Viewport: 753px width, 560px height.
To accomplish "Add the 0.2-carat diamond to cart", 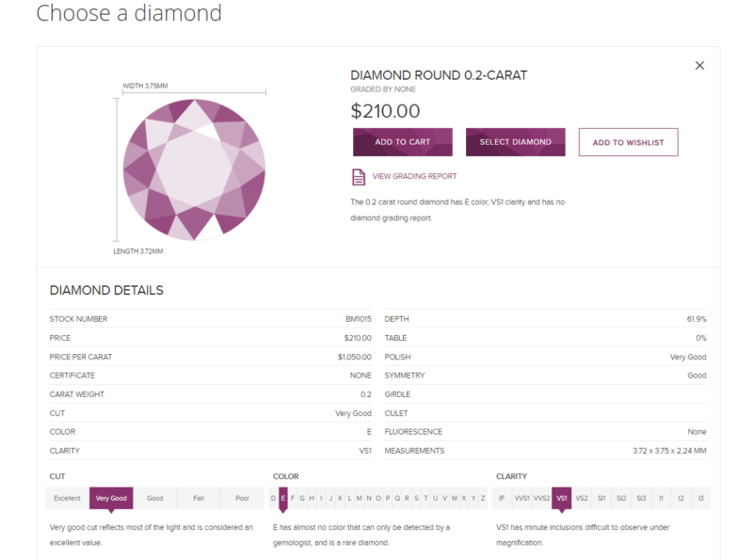I will 402,141.
